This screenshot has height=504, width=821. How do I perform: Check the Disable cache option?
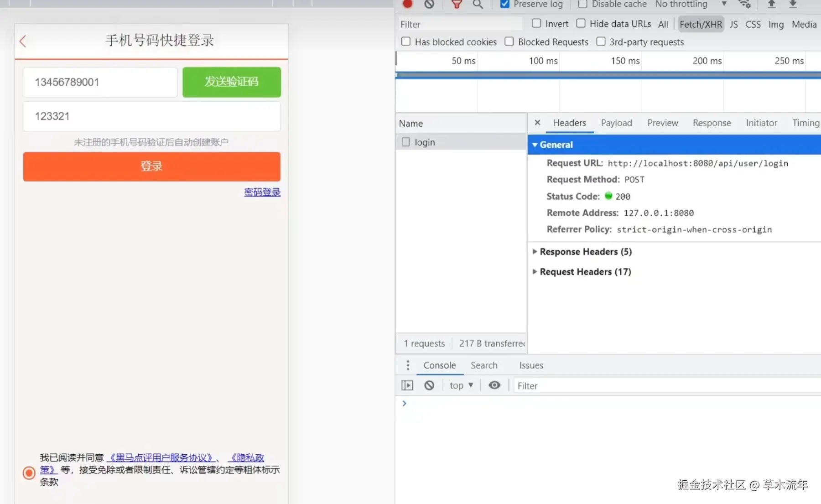pyautogui.click(x=582, y=4)
